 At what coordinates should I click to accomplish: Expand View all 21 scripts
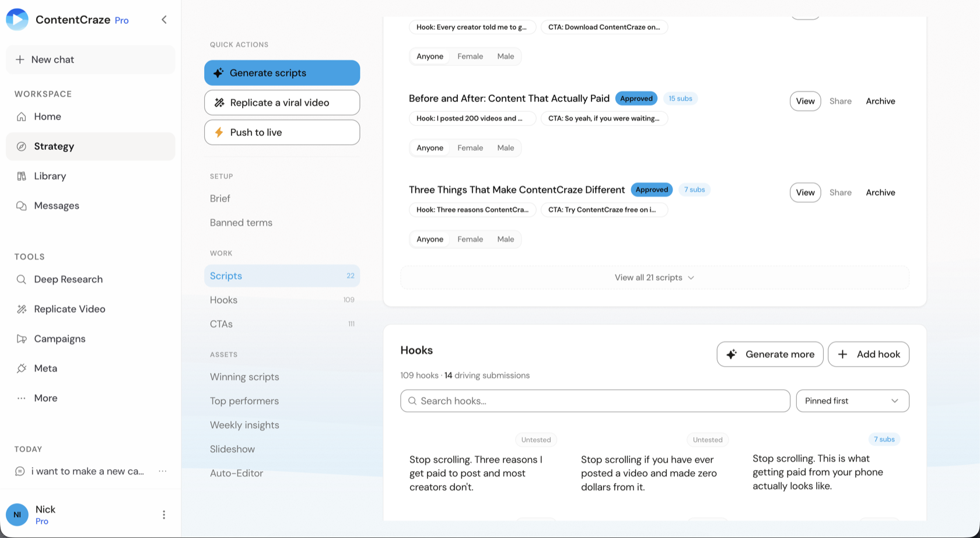tap(654, 277)
